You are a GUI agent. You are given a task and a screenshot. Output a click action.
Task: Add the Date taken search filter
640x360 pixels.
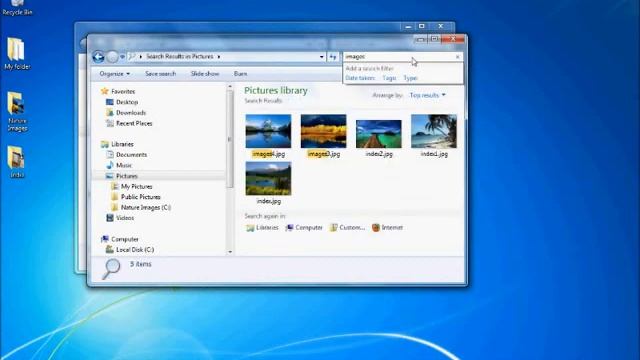tap(360, 78)
